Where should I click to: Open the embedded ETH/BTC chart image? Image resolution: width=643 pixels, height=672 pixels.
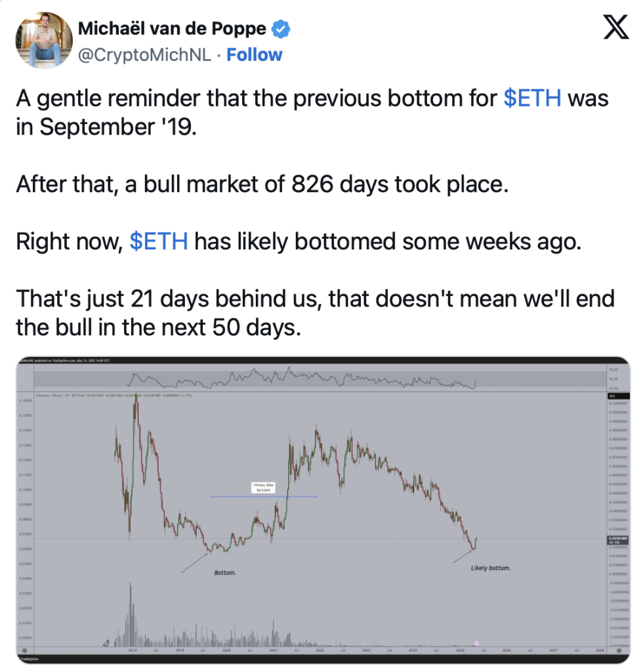(x=323, y=509)
